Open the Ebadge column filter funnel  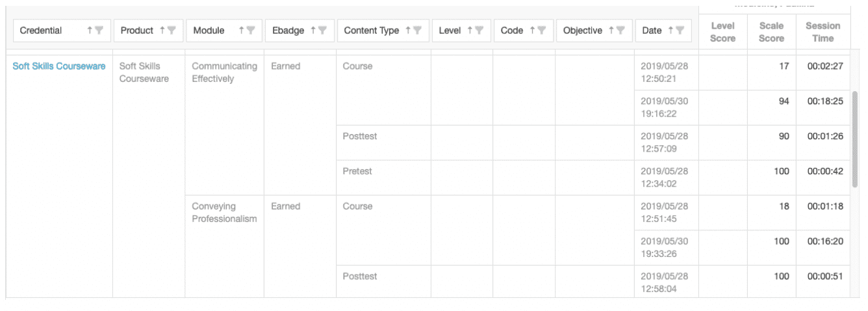pyautogui.click(x=322, y=31)
